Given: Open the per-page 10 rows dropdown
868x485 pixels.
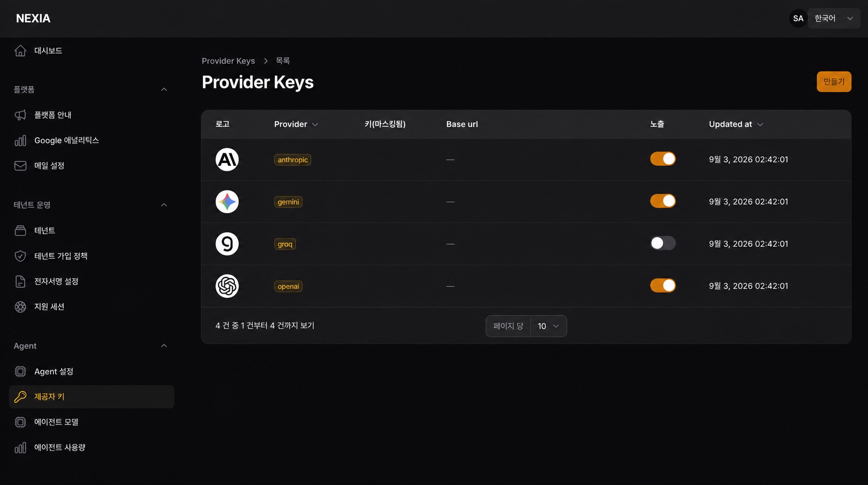Looking at the screenshot, I should click(x=548, y=326).
